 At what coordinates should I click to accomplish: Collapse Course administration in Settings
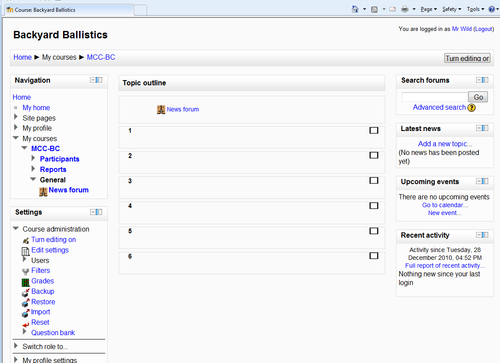[16, 228]
